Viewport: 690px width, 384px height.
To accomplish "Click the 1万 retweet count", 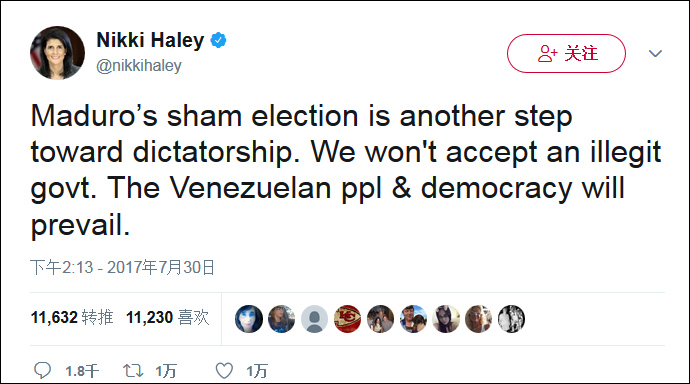I will point(166,371).
